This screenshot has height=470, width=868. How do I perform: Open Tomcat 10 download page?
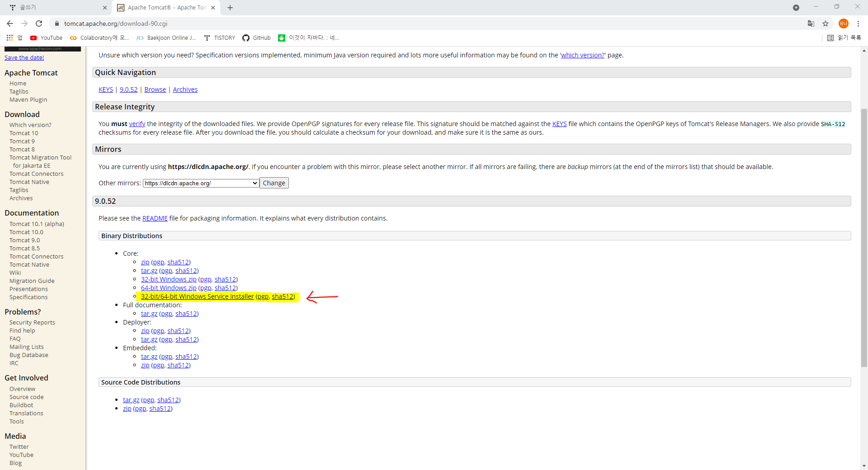(24, 133)
